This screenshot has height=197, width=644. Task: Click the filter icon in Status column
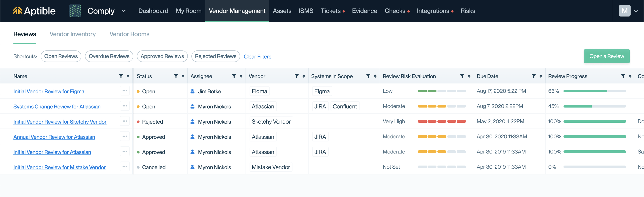176,76
